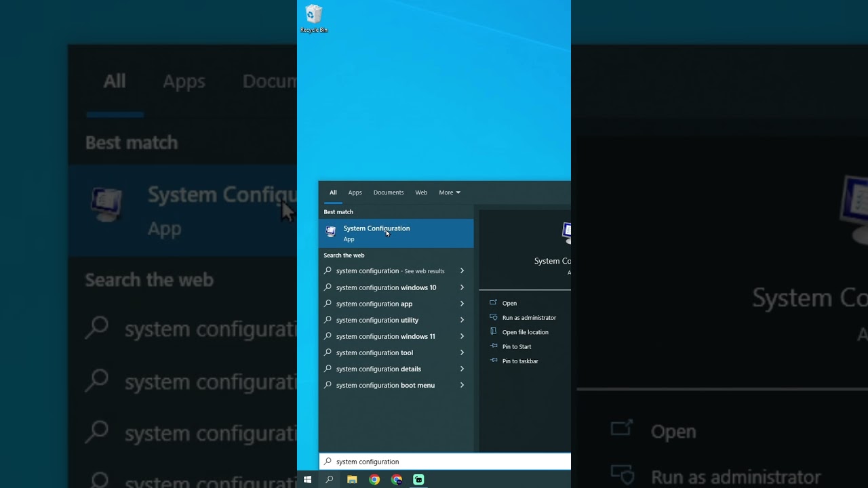The width and height of the screenshot is (868, 488).
Task: Click the taskbar Search icon
Action: click(x=330, y=479)
